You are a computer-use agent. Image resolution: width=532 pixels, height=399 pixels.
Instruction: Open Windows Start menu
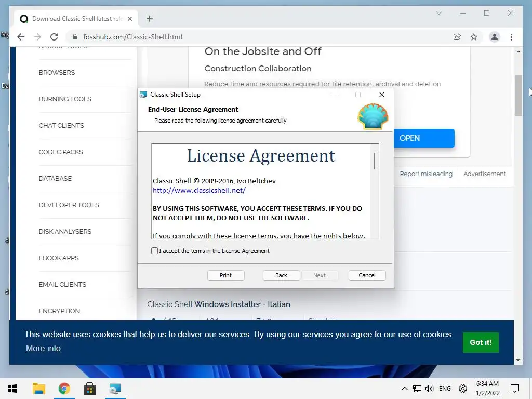(x=12, y=389)
